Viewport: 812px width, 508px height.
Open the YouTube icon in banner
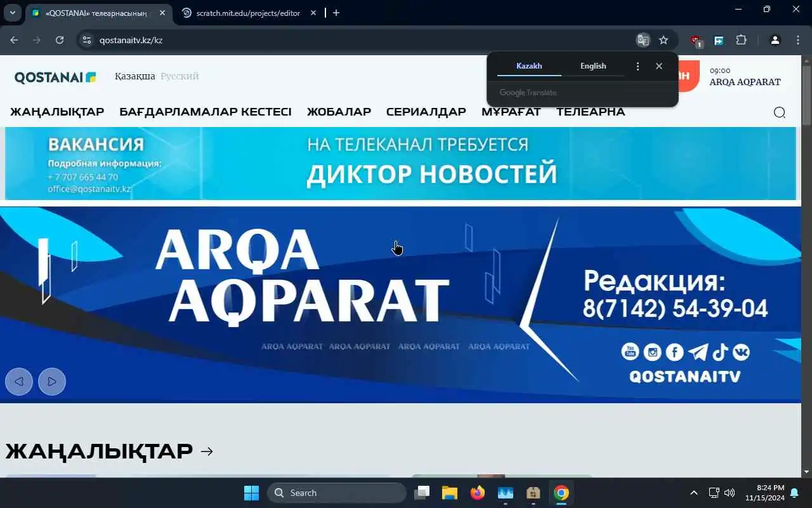coord(630,351)
